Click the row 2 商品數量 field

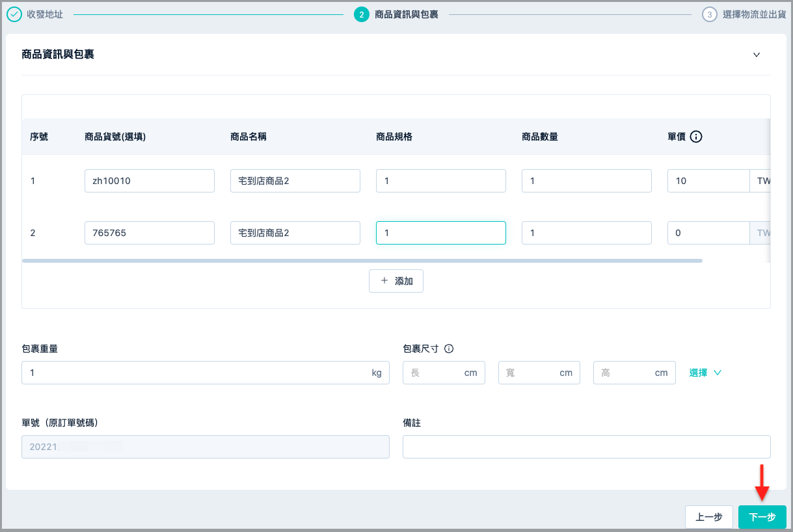click(587, 233)
